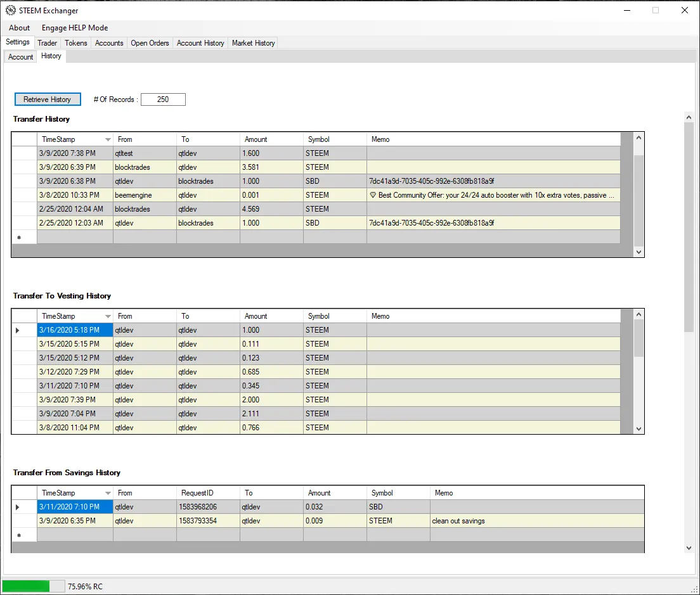Click main panel scroll up arrow
700x595 pixels.
tap(689, 117)
